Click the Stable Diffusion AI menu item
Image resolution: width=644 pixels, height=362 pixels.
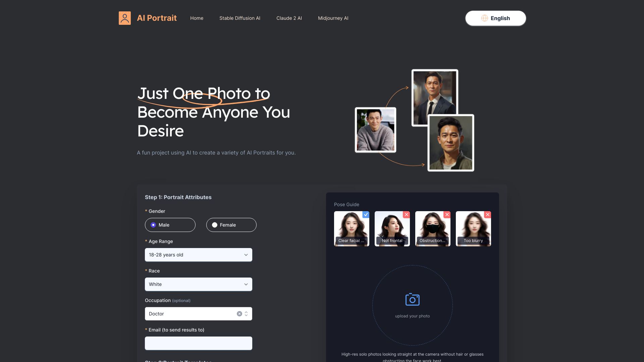[240, 18]
